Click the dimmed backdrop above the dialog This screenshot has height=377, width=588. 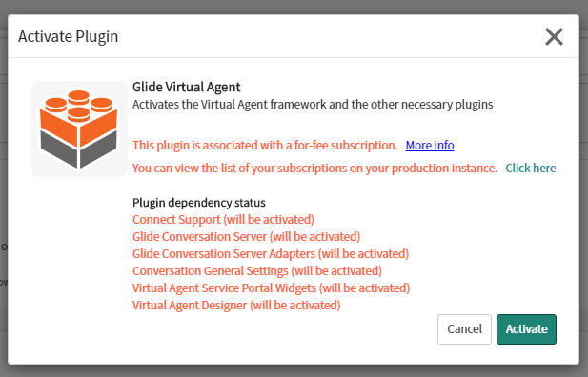tap(294, 7)
